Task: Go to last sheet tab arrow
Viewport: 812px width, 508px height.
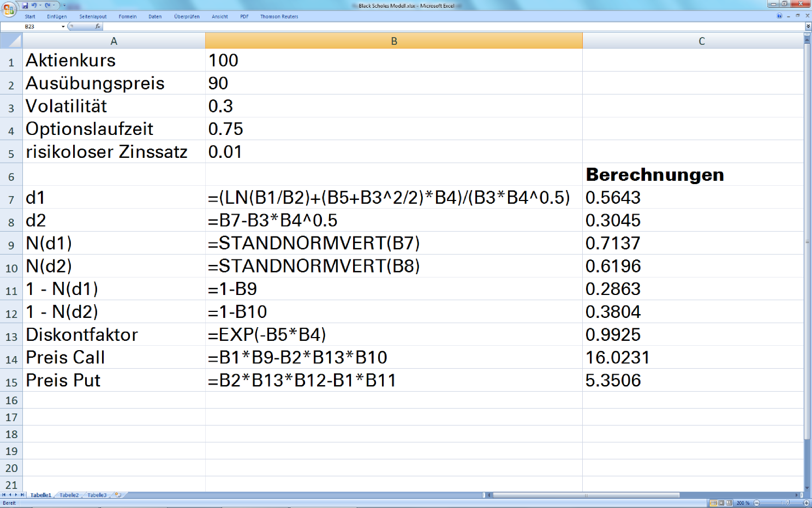Action: point(22,495)
